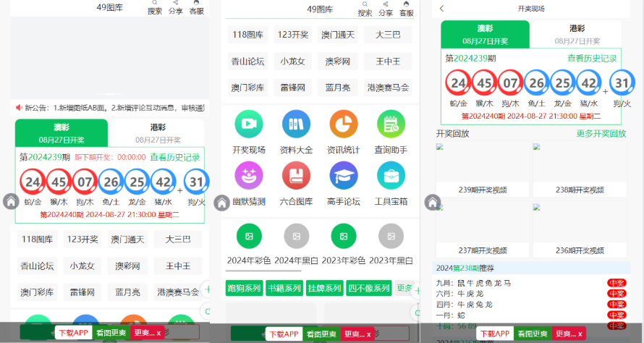The image size is (644, 343).
Task: Select the 跑狗系列 category tab
Action: pyautogui.click(x=244, y=288)
